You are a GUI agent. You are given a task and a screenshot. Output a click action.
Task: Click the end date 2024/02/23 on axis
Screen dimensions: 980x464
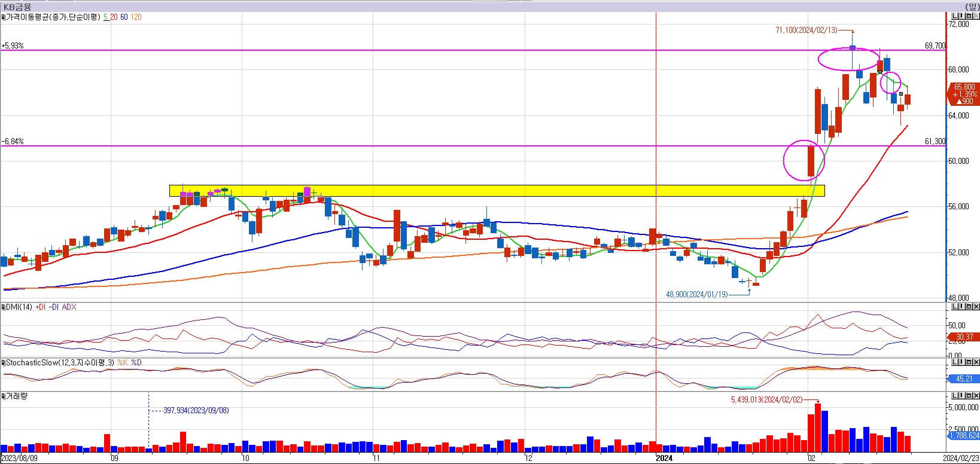(x=961, y=459)
